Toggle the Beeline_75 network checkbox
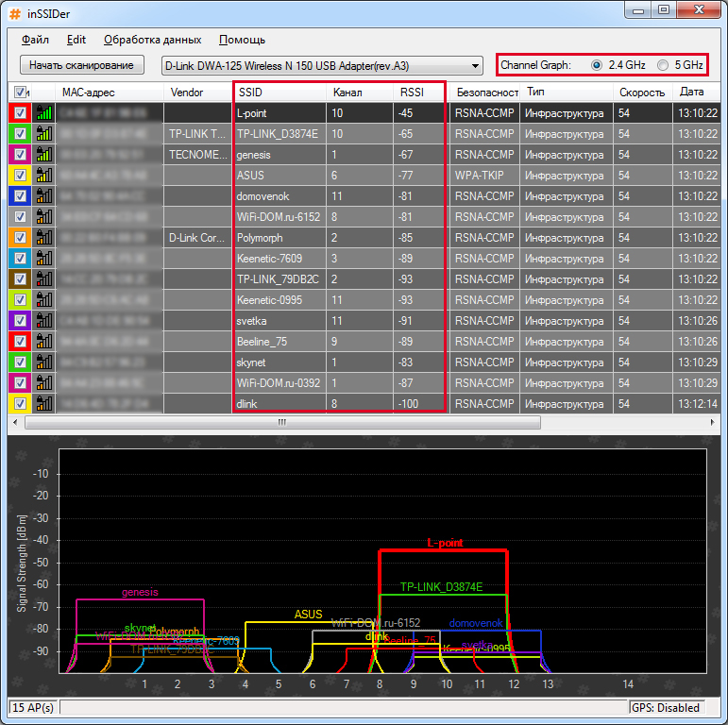 pos(20,341)
